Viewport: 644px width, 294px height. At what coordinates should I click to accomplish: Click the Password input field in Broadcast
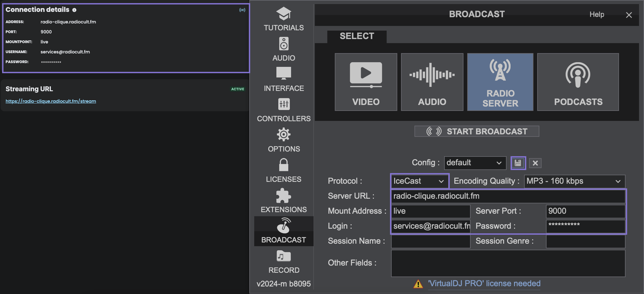586,226
